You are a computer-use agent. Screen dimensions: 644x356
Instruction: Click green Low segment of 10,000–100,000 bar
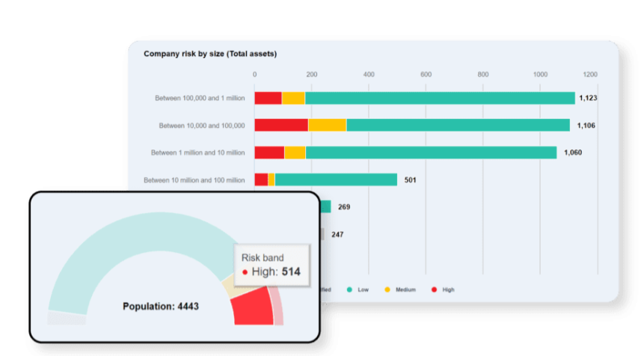pos(459,125)
